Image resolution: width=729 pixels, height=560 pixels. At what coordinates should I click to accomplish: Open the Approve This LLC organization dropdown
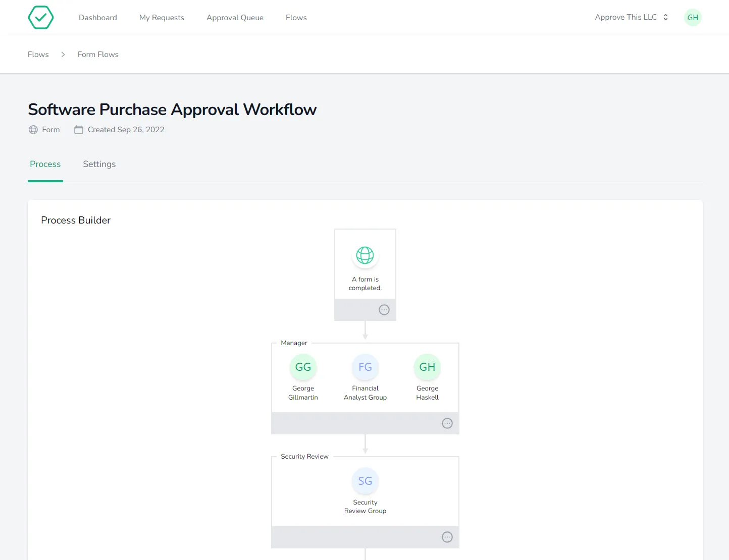(x=631, y=17)
